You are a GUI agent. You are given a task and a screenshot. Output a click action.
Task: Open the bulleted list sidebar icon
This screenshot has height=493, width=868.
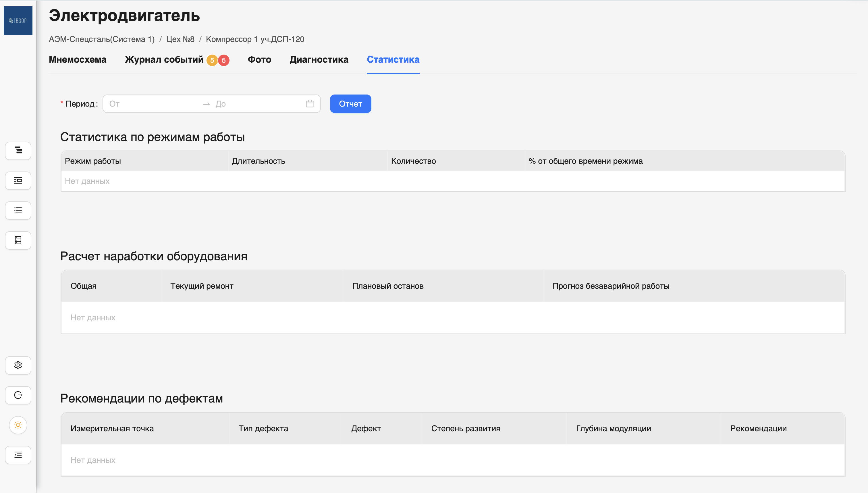[18, 210]
